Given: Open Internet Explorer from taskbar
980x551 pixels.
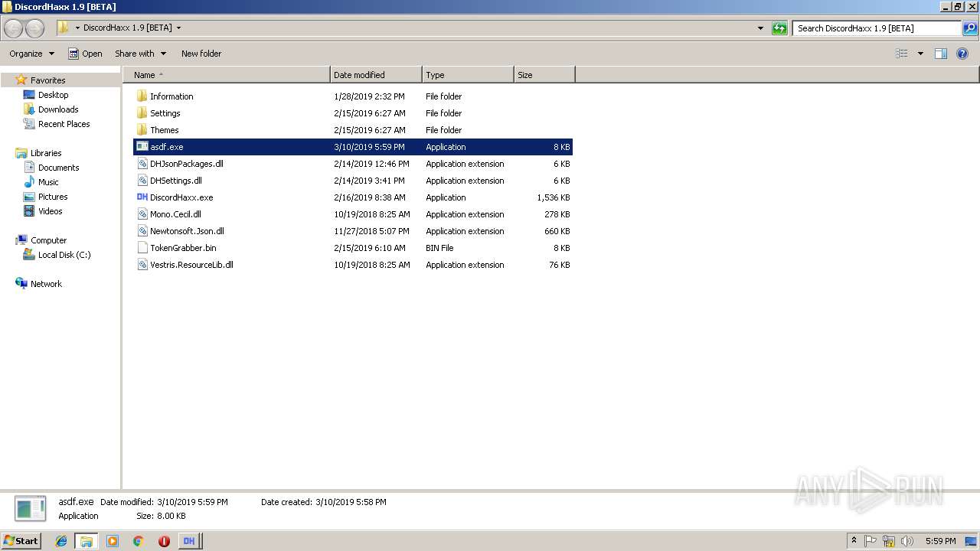Looking at the screenshot, I should click(61, 541).
